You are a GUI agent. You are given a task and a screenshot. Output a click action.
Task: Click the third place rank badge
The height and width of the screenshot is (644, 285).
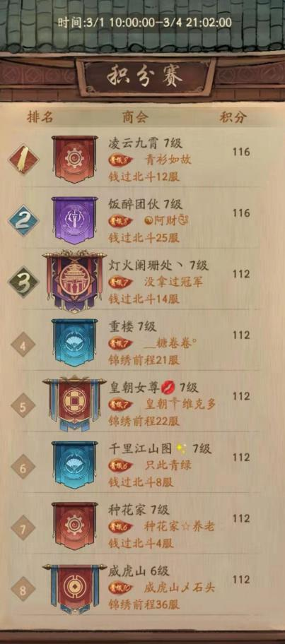click(23, 282)
